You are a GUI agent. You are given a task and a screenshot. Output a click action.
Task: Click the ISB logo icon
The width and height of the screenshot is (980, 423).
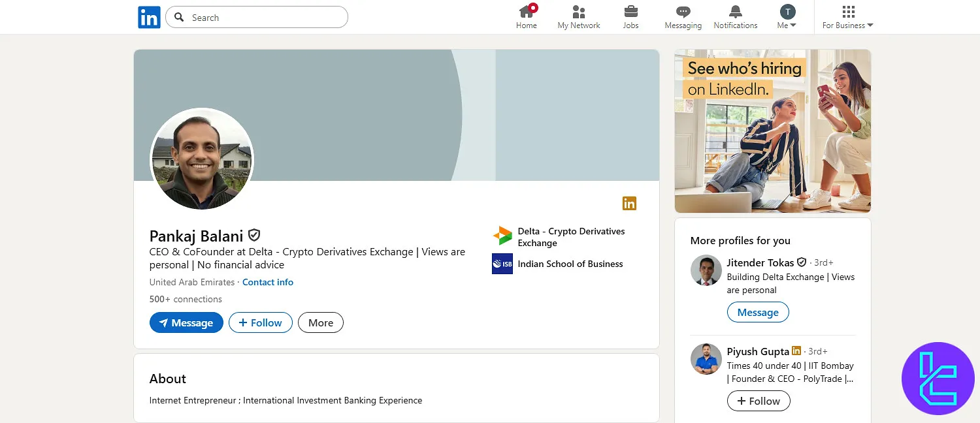(x=502, y=264)
